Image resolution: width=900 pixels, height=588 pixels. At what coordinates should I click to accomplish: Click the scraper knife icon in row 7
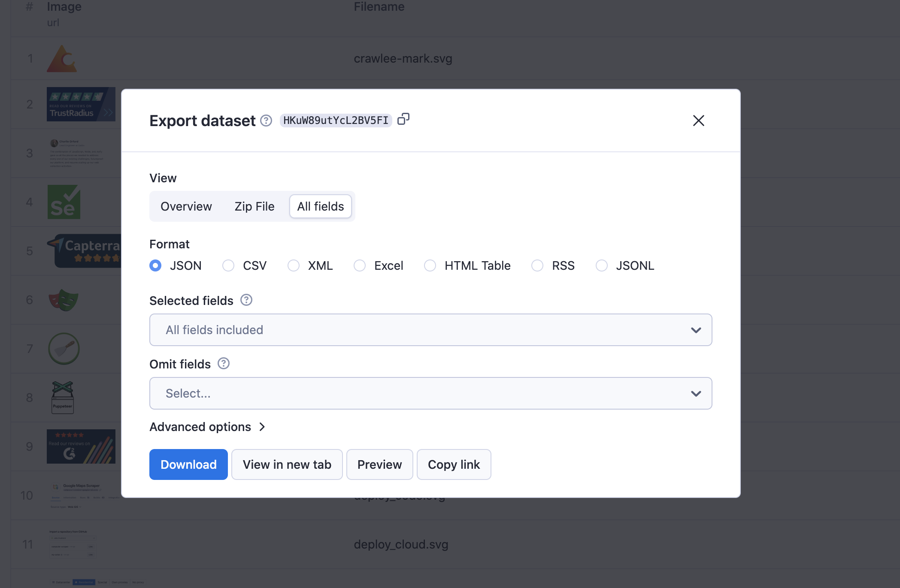[64, 348]
